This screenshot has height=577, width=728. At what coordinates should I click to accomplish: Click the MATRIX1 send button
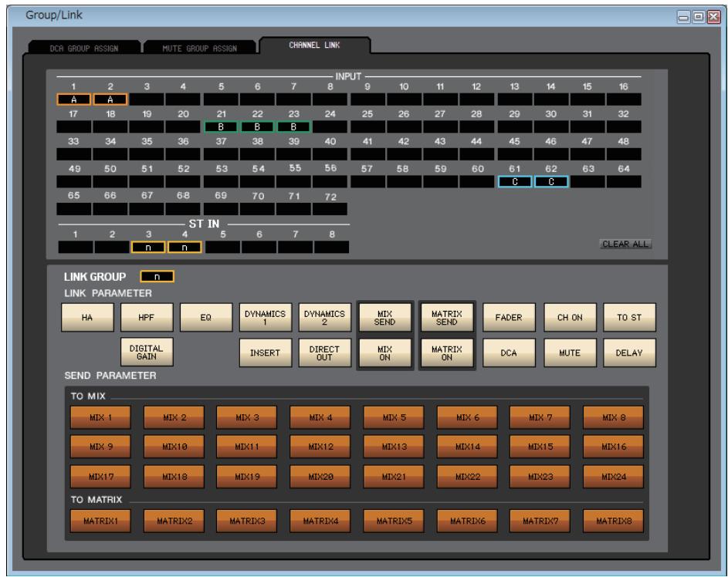[100, 521]
